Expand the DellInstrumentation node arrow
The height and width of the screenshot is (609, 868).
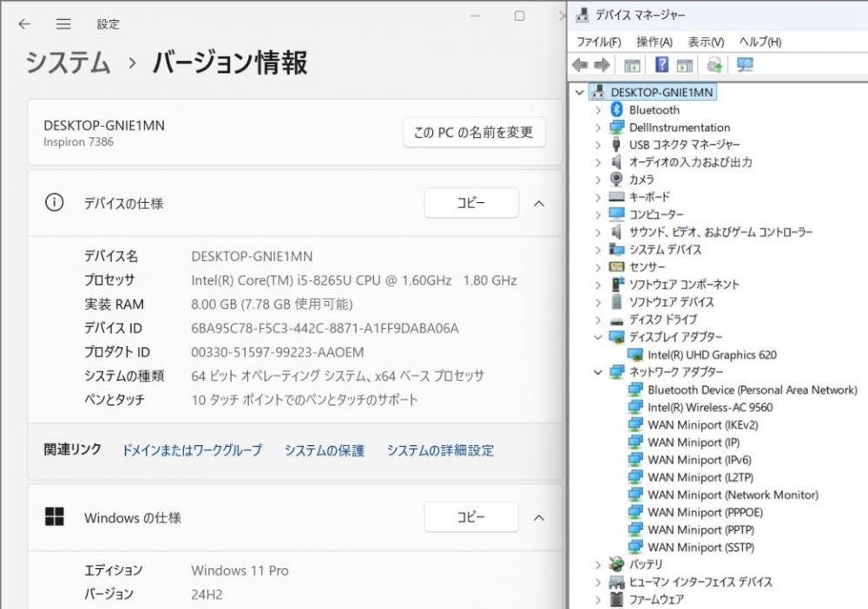click(598, 128)
